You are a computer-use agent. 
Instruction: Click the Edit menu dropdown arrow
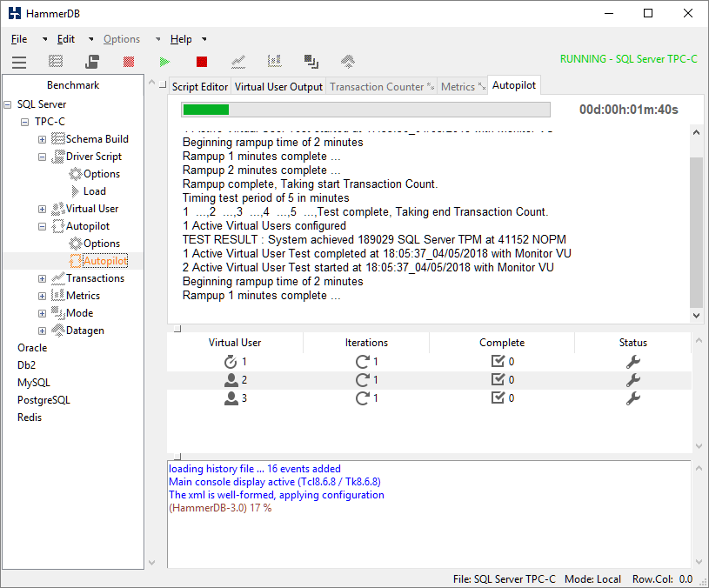coord(90,39)
